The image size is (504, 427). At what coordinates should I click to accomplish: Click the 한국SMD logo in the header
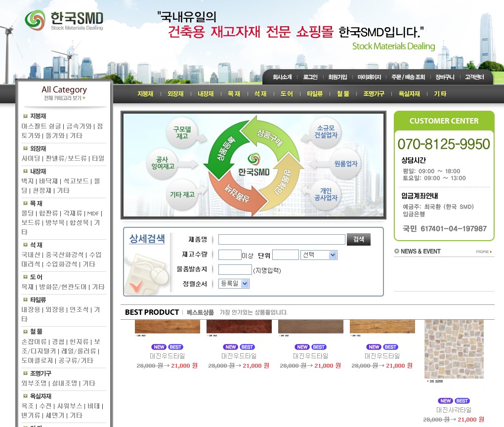(64, 20)
